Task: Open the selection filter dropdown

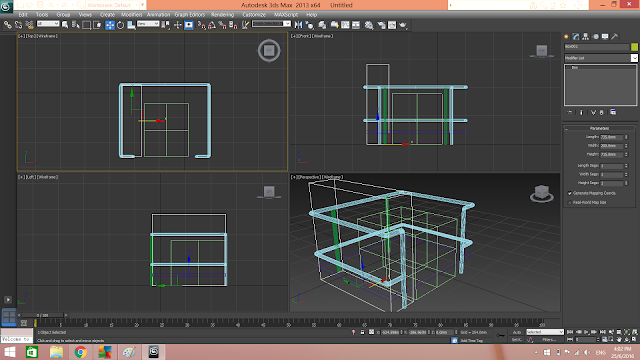Action: tap(48, 24)
